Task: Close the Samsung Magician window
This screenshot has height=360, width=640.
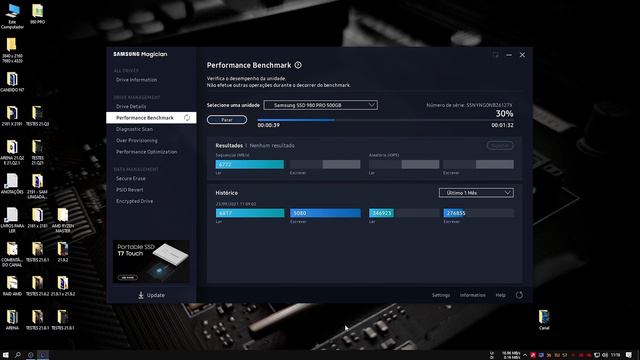Action: click(522, 55)
